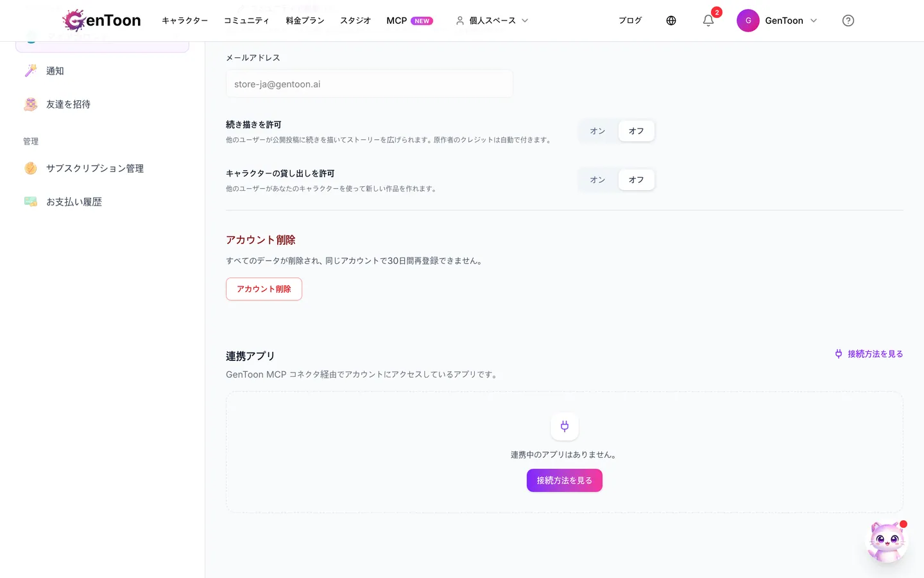Click the cat mascot chat assistant
This screenshot has width=924, height=578.
click(x=887, y=541)
